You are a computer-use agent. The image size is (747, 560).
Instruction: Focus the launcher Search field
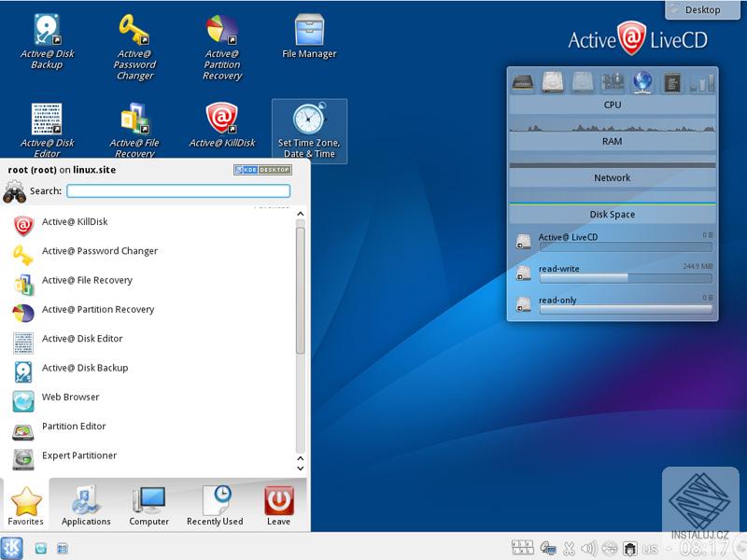178,191
